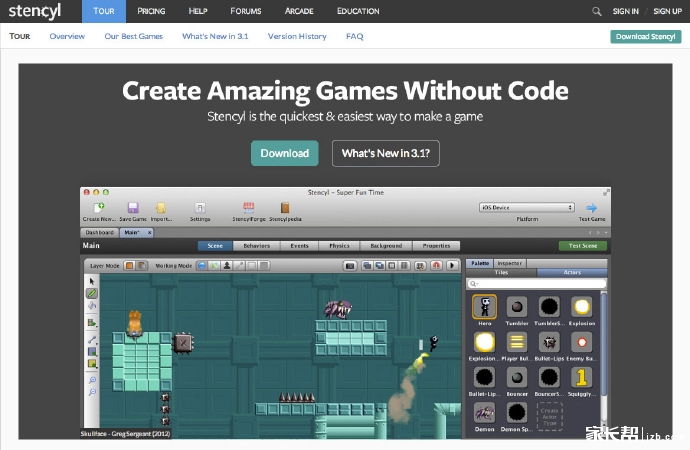Expand the palette search options magnifier

(x=474, y=283)
